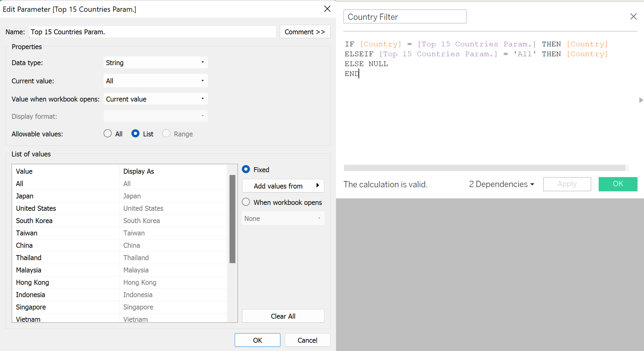Open the Data type dropdown
This screenshot has width=644, height=351.
[x=155, y=62]
